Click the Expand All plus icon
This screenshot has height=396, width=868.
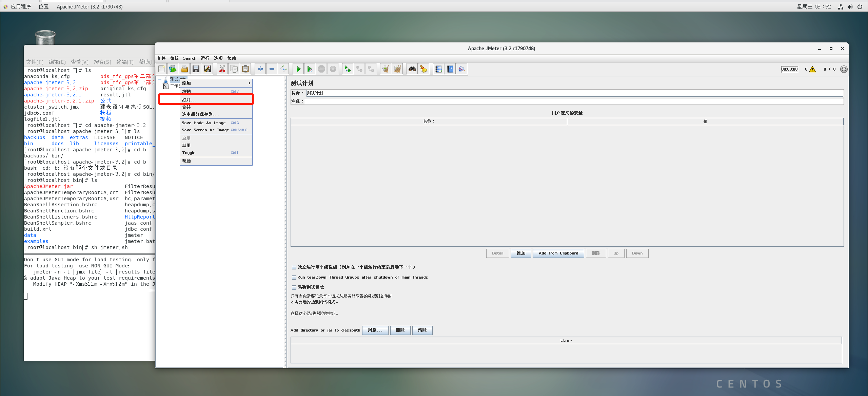pos(260,69)
